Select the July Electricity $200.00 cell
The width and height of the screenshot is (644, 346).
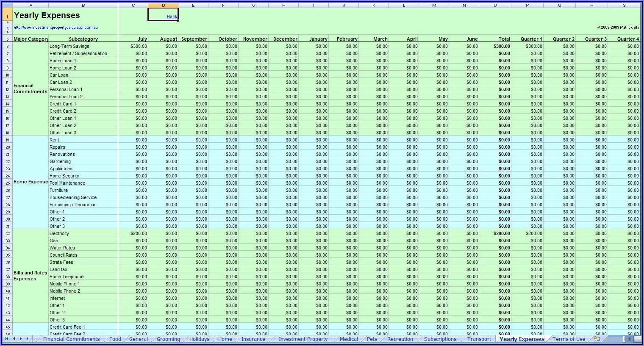[x=133, y=233]
